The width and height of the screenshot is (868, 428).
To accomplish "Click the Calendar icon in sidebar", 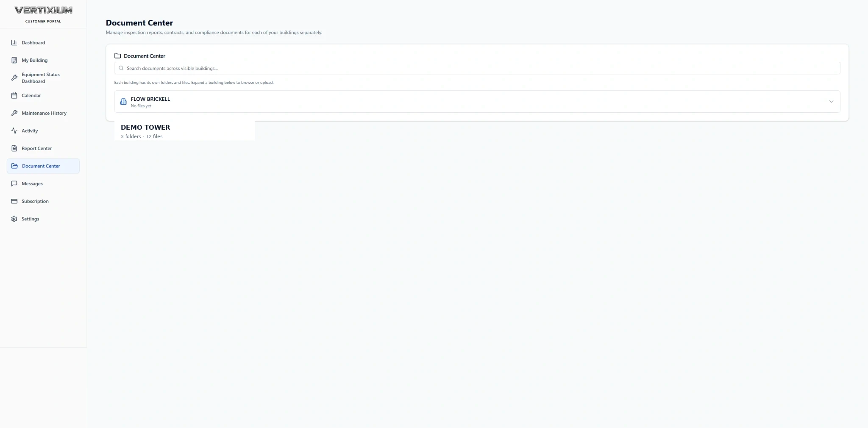I will coord(14,95).
